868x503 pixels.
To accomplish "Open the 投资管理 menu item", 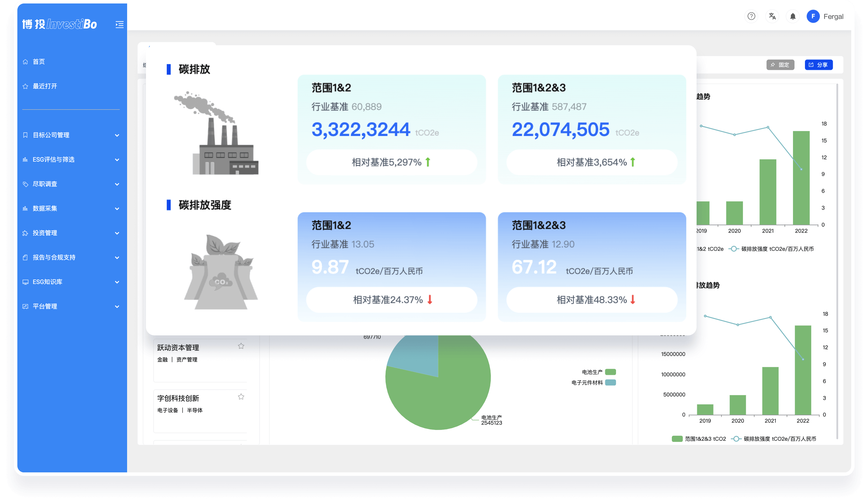I will (45, 233).
